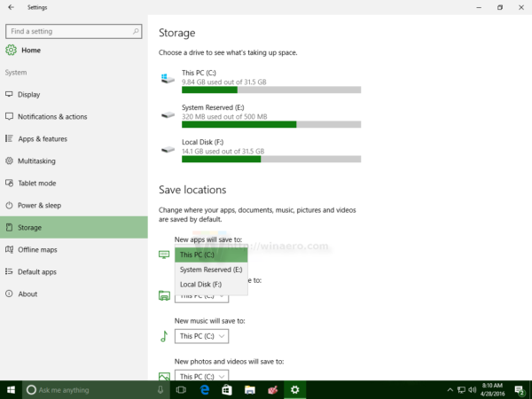Open File Explorer from the taskbar

point(250,390)
